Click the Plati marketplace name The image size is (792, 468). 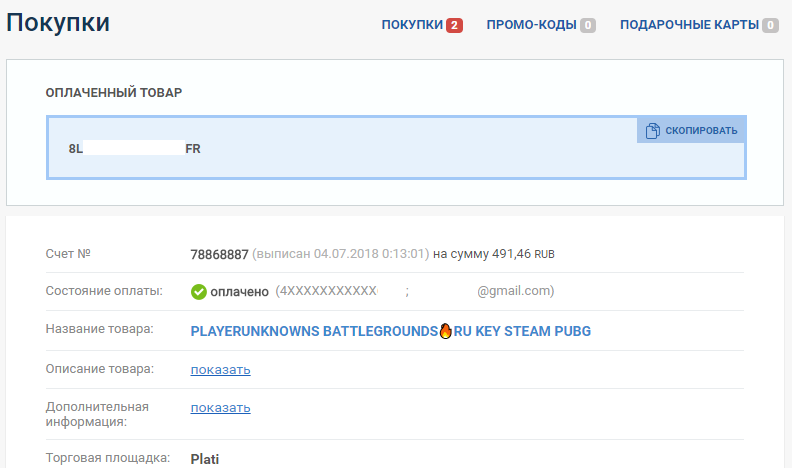point(205,459)
